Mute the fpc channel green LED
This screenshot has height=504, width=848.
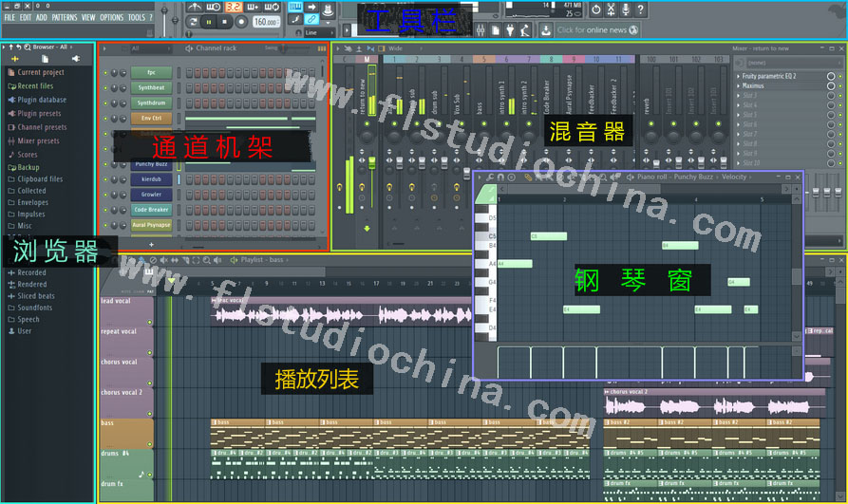(x=105, y=72)
